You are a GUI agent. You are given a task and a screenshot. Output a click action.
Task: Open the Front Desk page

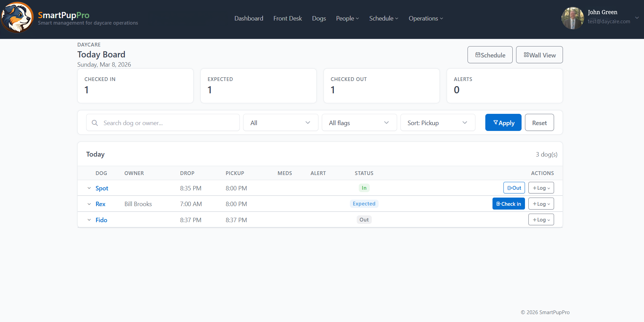tap(288, 18)
